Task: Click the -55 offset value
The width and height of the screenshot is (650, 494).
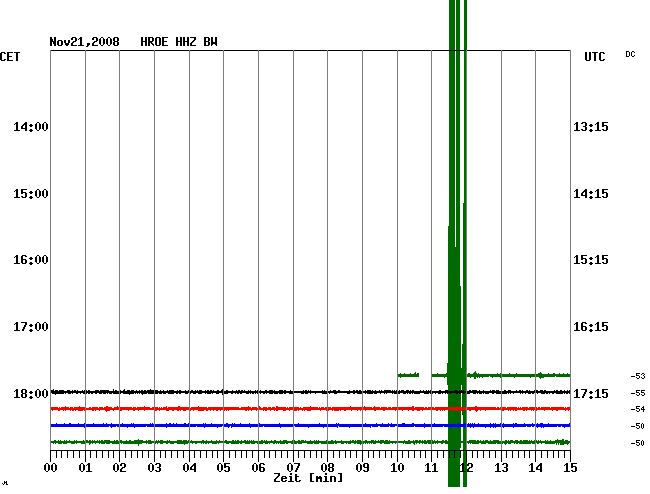Action: (x=638, y=393)
